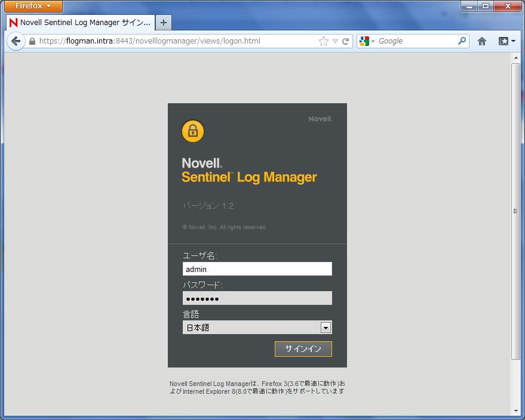This screenshot has width=525, height=420.
Task: Click the パスワード password field
Action: pos(257,298)
